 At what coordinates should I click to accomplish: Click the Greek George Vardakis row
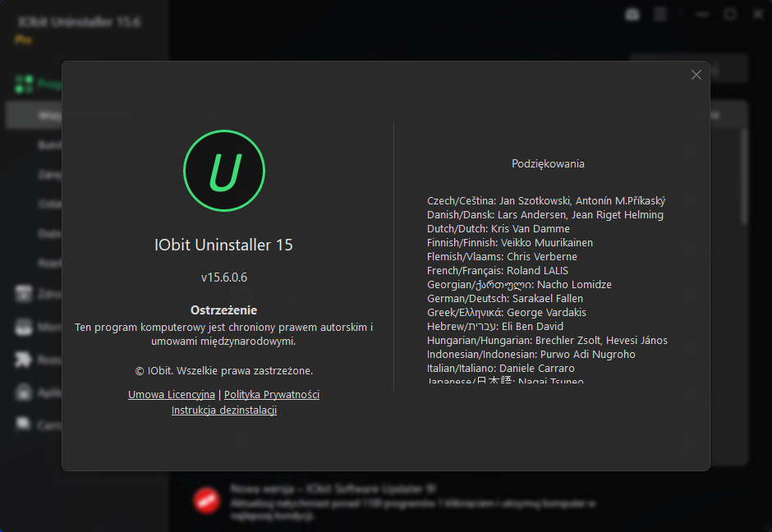(x=507, y=313)
